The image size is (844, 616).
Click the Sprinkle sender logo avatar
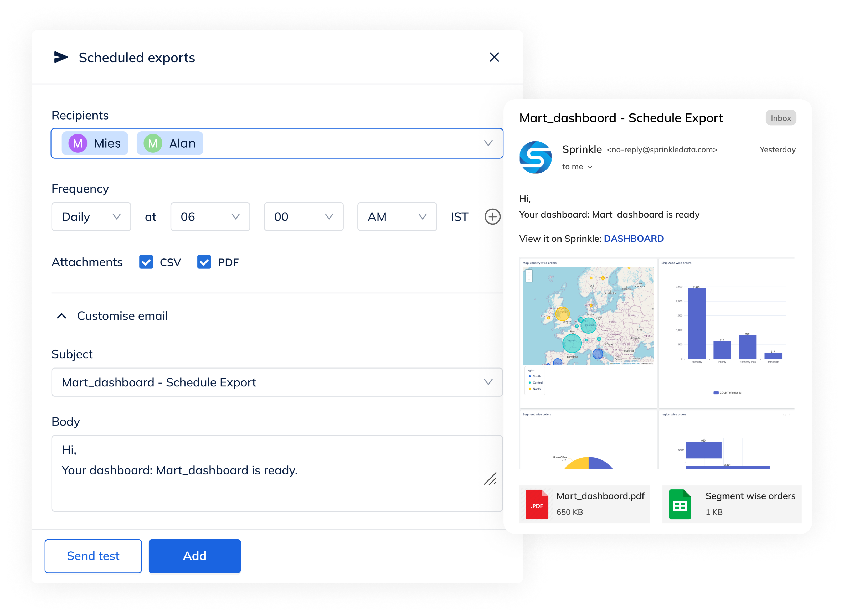[x=535, y=157]
